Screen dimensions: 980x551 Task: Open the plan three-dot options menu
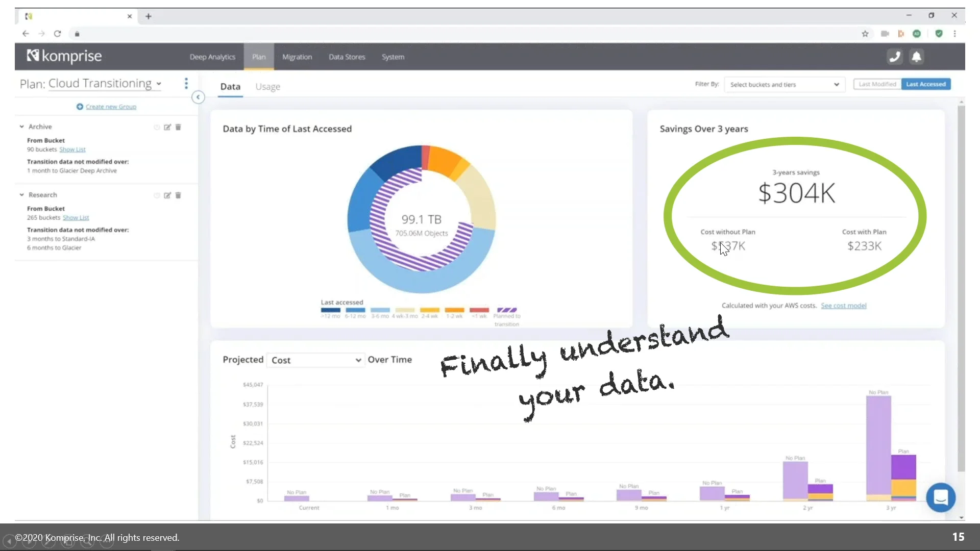186,83
